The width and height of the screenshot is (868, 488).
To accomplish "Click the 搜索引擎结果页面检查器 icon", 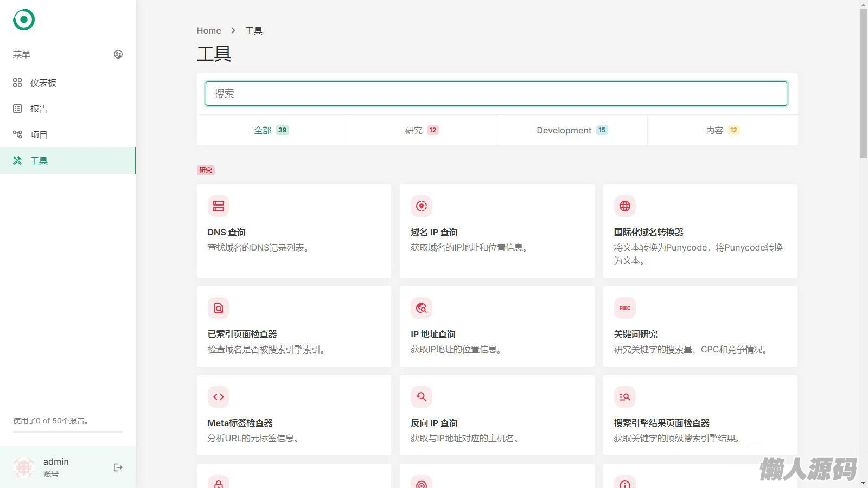I will pyautogui.click(x=625, y=397).
